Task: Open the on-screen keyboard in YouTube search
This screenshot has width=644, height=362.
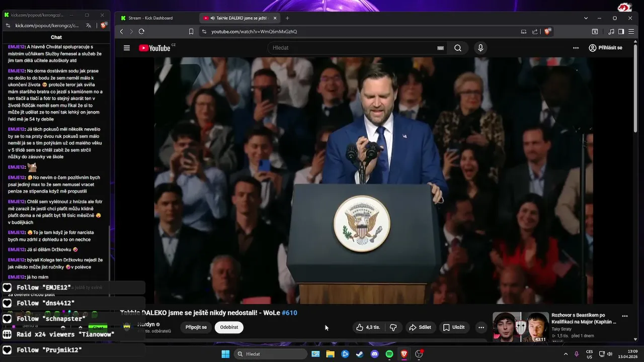Action: [440, 48]
